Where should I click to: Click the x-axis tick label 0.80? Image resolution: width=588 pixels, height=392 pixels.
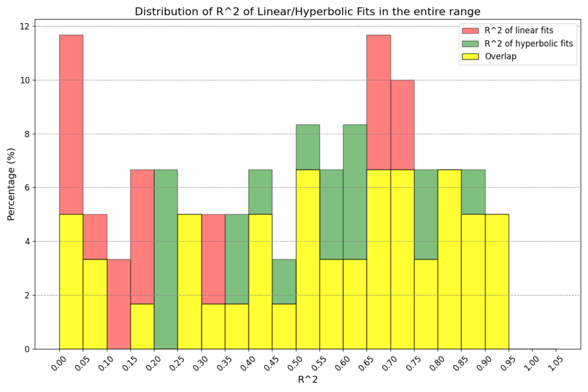click(436, 363)
